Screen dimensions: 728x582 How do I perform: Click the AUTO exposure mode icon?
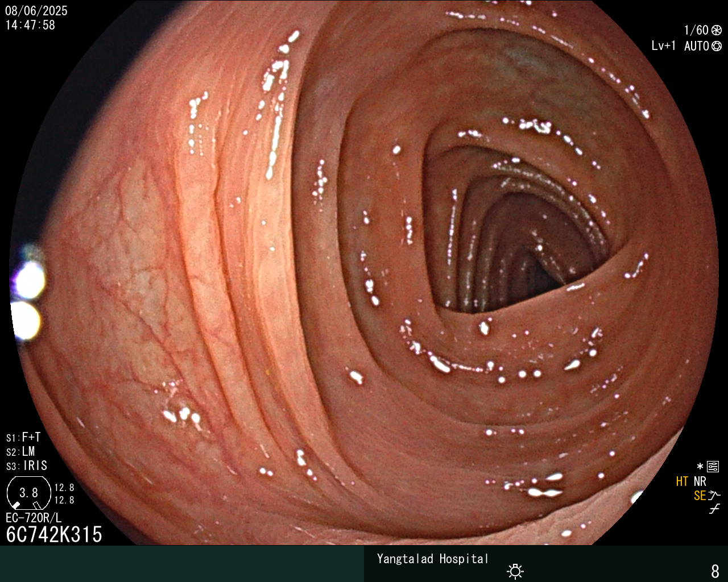(717, 46)
